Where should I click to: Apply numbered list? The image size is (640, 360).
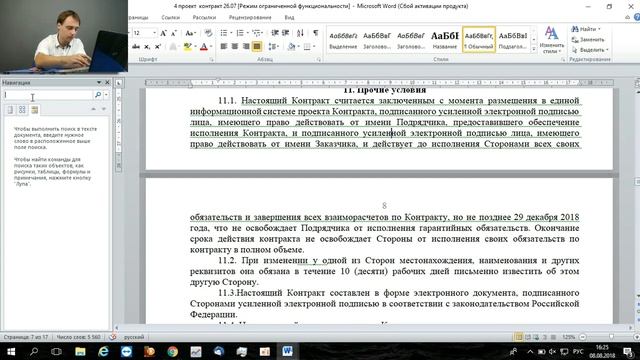(240, 33)
